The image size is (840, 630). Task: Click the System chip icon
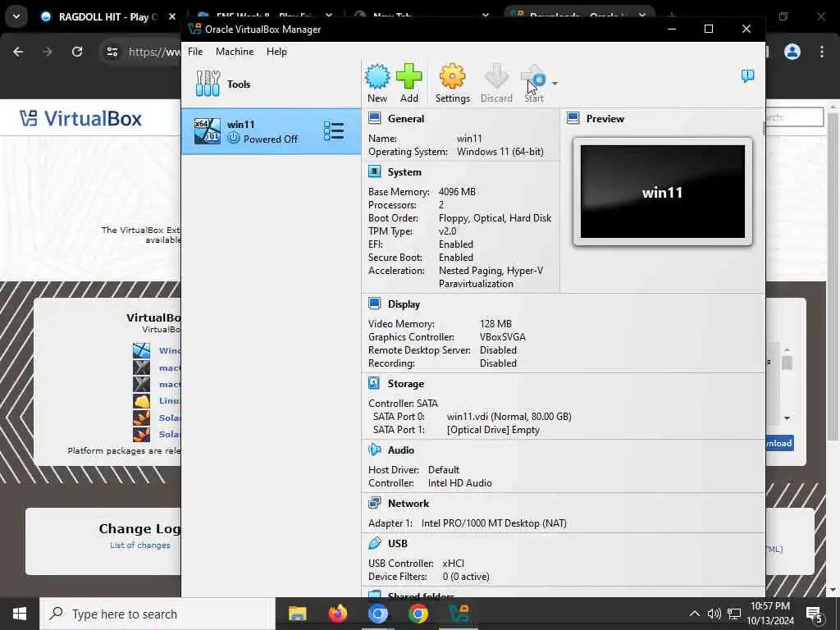[x=374, y=171]
